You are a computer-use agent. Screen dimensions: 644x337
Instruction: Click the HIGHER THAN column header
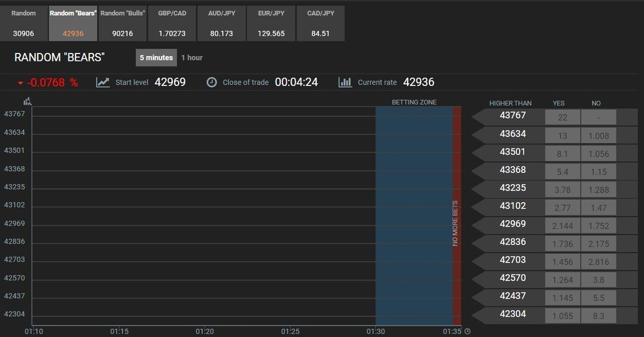(510, 103)
